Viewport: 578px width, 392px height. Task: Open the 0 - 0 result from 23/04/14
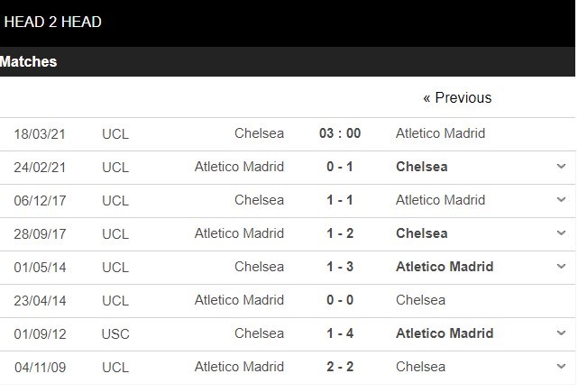coord(340,300)
